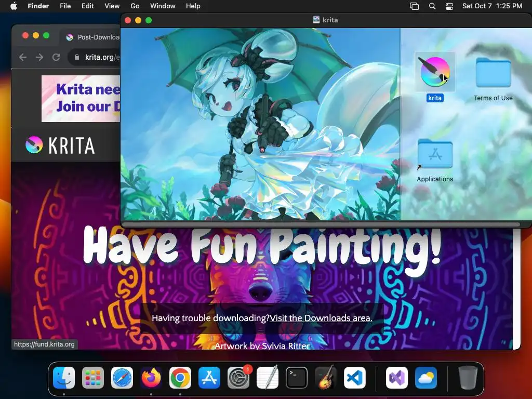Click the krita installer horizontal scrollbar
The height and width of the screenshot is (399, 532).
[x=321, y=224]
